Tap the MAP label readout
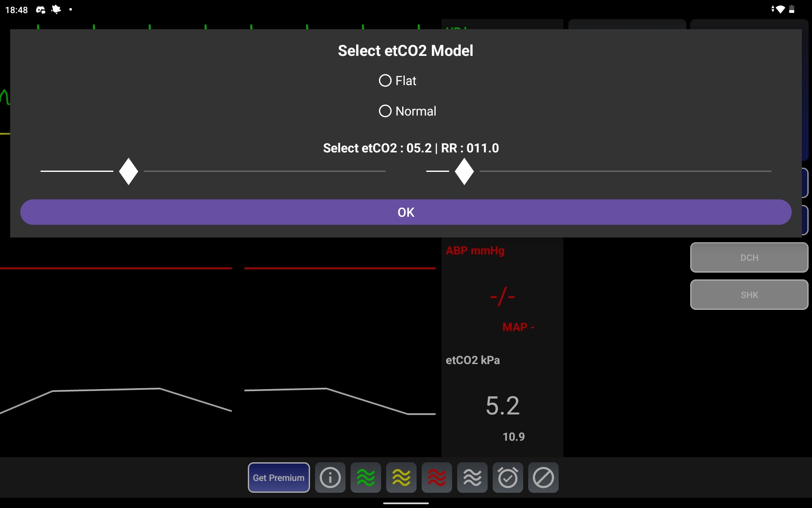Viewport: 812px width, 508px height. tap(518, 327)
